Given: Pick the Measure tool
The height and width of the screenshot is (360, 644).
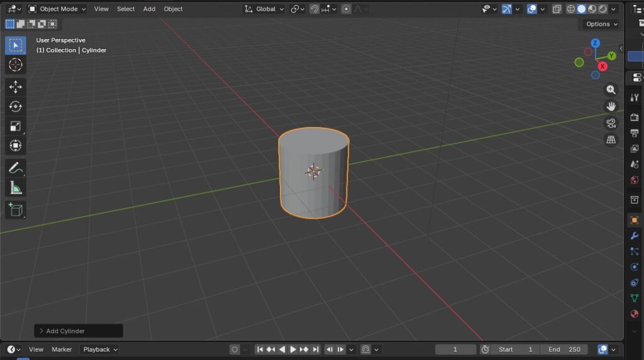Looking at the screenshot, I should click(x=16, y=187).
